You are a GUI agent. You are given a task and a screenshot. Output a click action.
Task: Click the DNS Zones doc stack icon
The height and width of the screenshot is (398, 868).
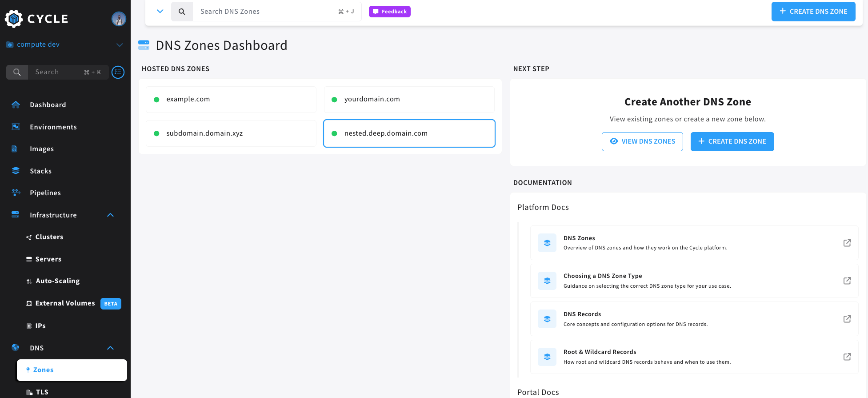click(547, 243)
